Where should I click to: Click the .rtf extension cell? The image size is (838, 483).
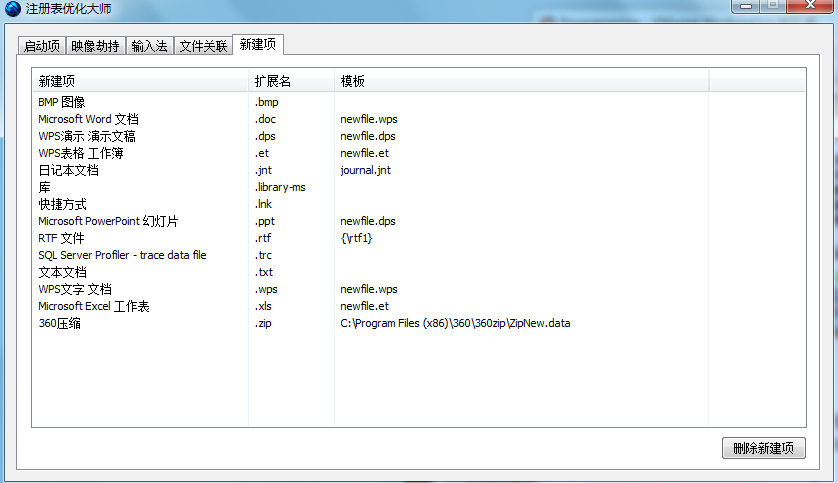click(263, 238)
